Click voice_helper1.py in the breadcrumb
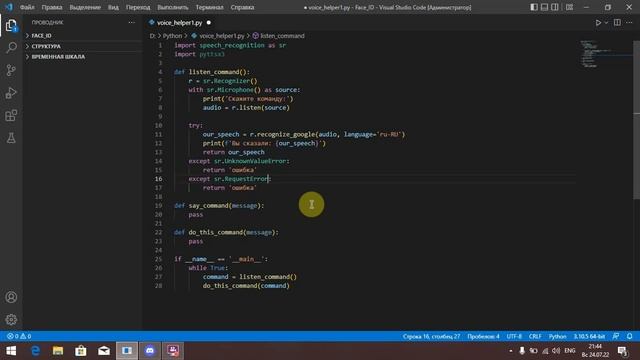Viewport: 640px width, 360px height. click(x=222, y=36)
